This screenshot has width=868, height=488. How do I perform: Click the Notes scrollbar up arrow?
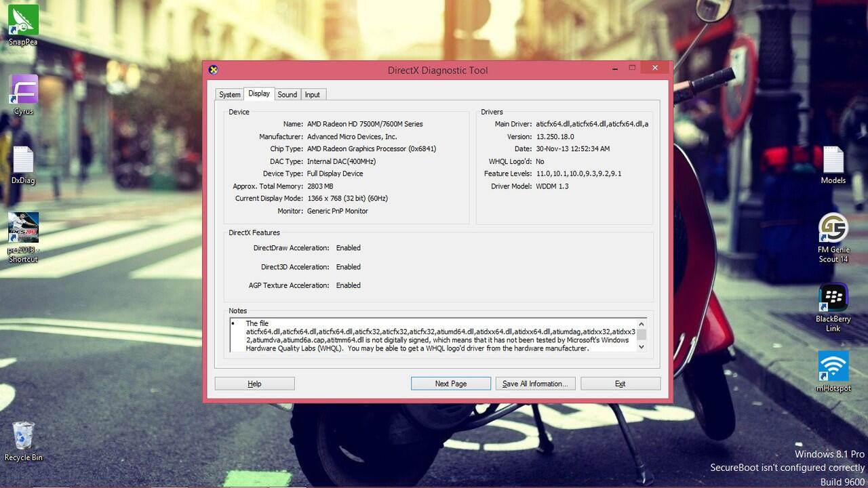click(642, 323)
